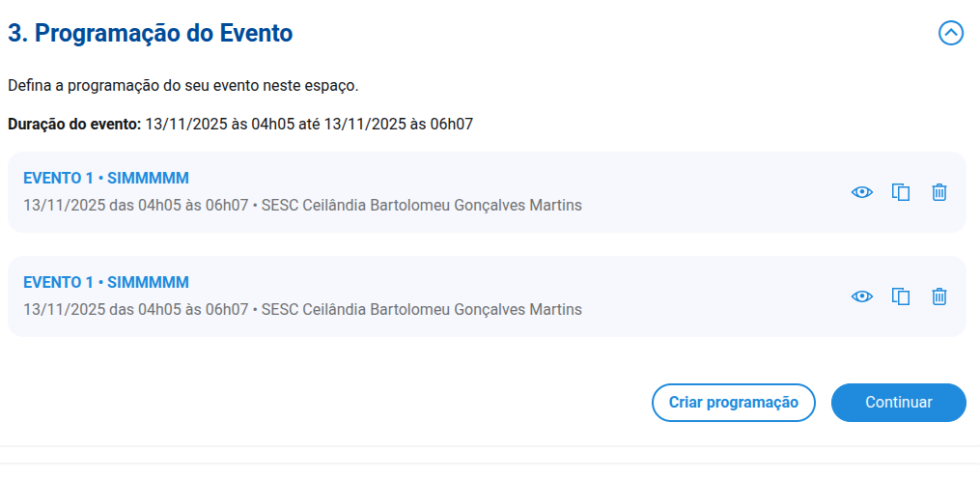This screenshot has height=479, width=980.
Task: View the first event's details via eye icon
Action: 861,192
